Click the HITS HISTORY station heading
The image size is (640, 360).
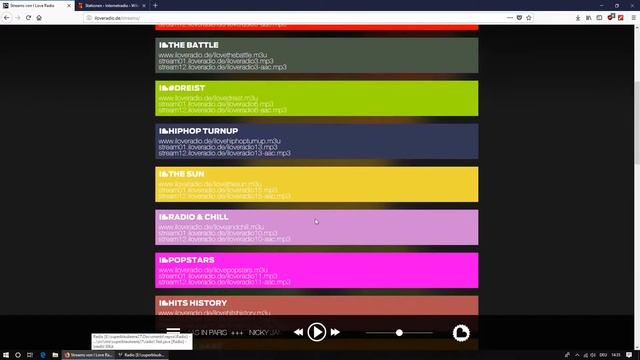coord(193,303)
